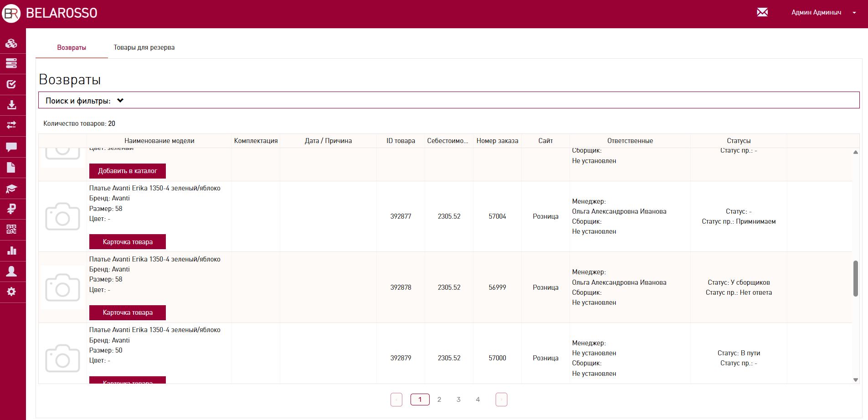
Task: Open the mail envelope icon in header
Action: tap(762, 12)
